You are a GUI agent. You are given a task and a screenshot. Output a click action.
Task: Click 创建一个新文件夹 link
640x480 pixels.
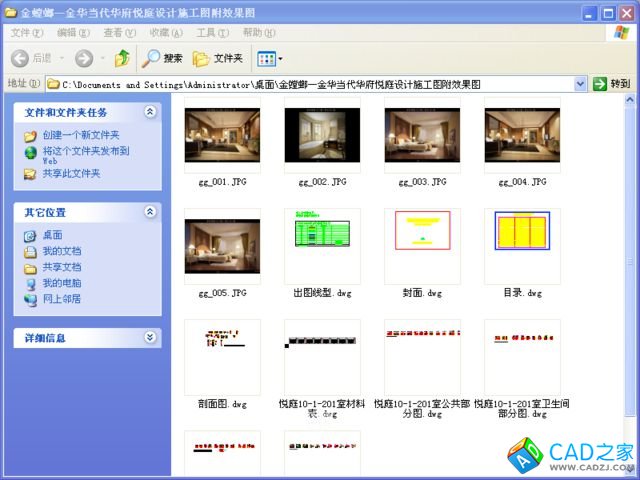click(x=80, y=135)
